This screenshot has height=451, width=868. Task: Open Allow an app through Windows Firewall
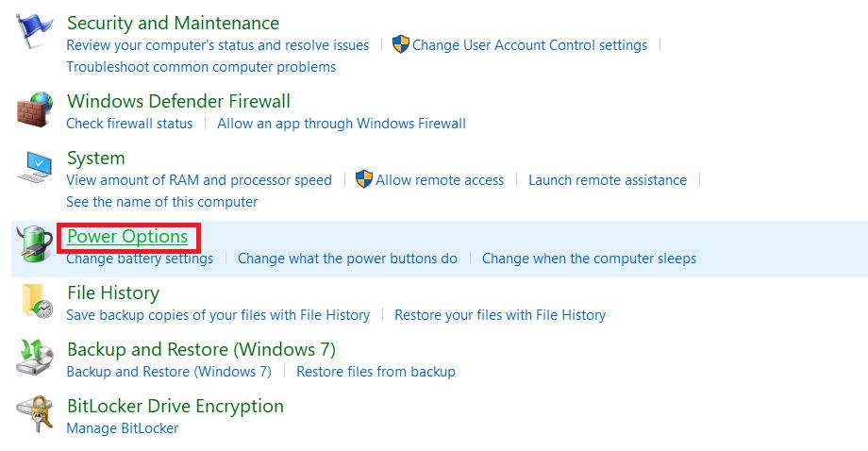coord(342,124)
